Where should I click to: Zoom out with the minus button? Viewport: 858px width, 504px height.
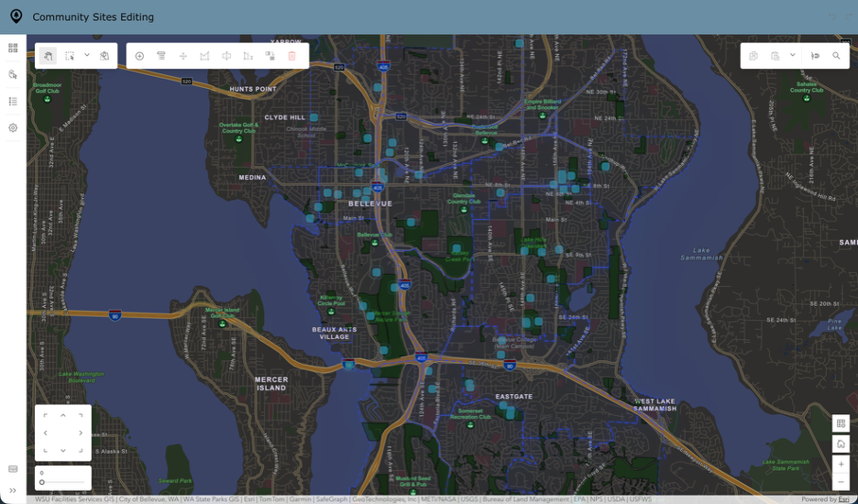(841, 482)
